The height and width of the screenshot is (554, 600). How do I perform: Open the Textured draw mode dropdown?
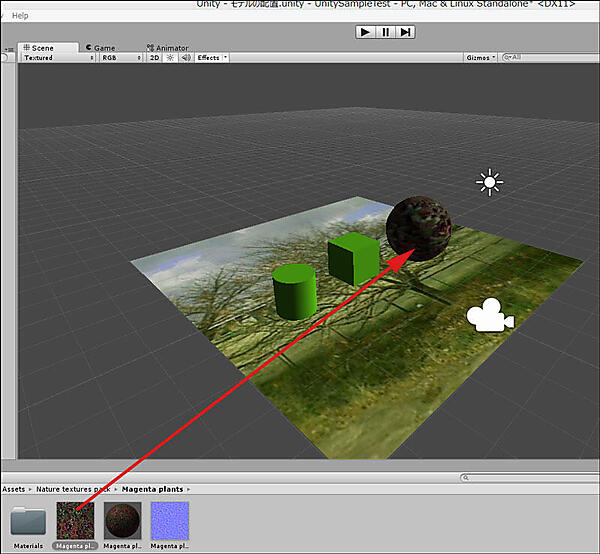[58, 58]
